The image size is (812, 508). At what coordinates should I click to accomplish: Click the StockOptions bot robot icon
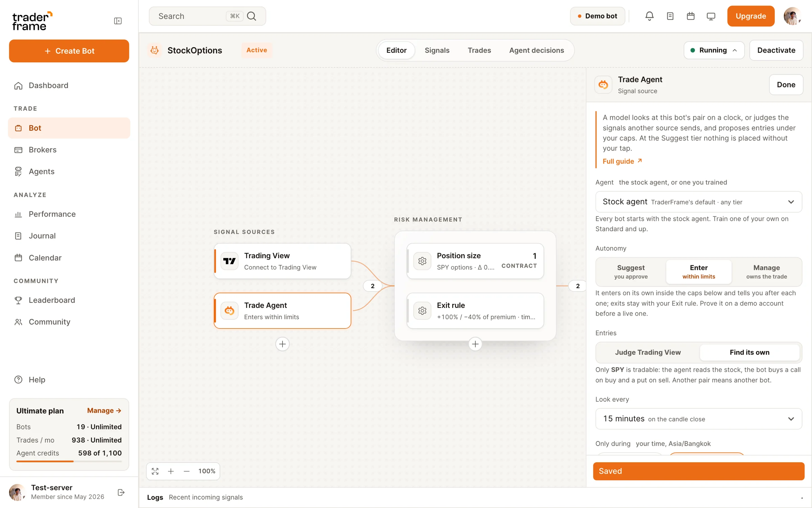pos(155,50)
